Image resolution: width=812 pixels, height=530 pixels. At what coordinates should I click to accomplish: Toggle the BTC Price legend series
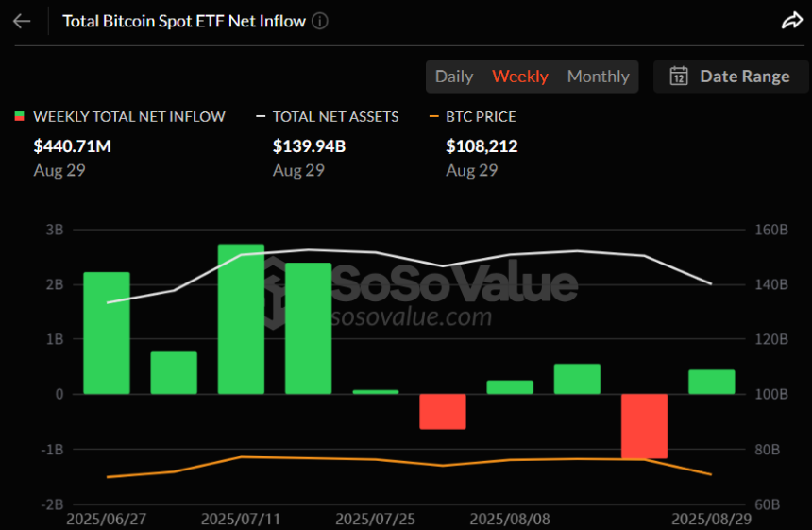[x=482, y=117]
